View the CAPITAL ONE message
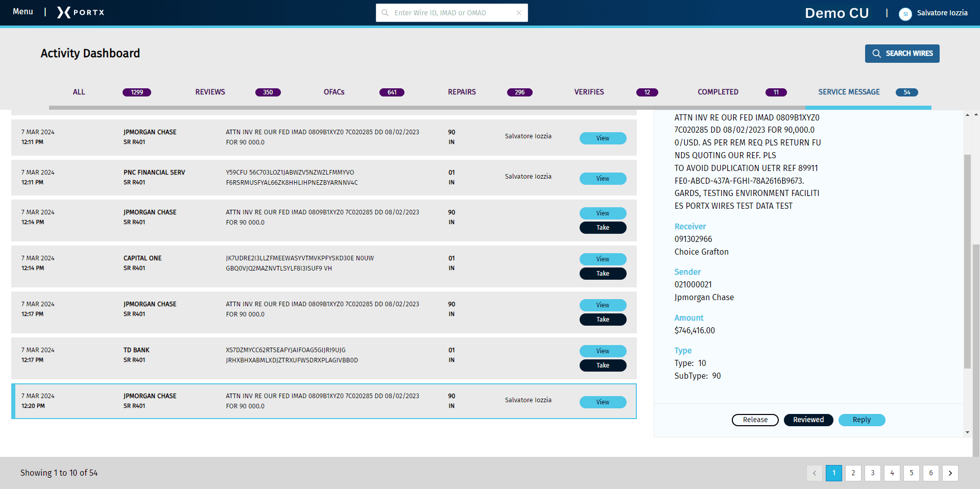The height and width of the screenshot is (489, 980). (603, 259)
